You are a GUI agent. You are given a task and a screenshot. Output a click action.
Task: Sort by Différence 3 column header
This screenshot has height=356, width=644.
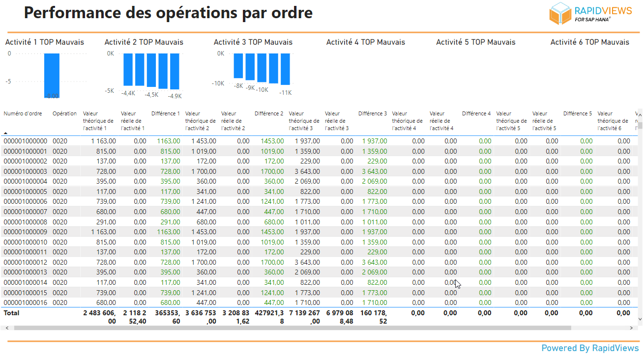tap(373, 113)
